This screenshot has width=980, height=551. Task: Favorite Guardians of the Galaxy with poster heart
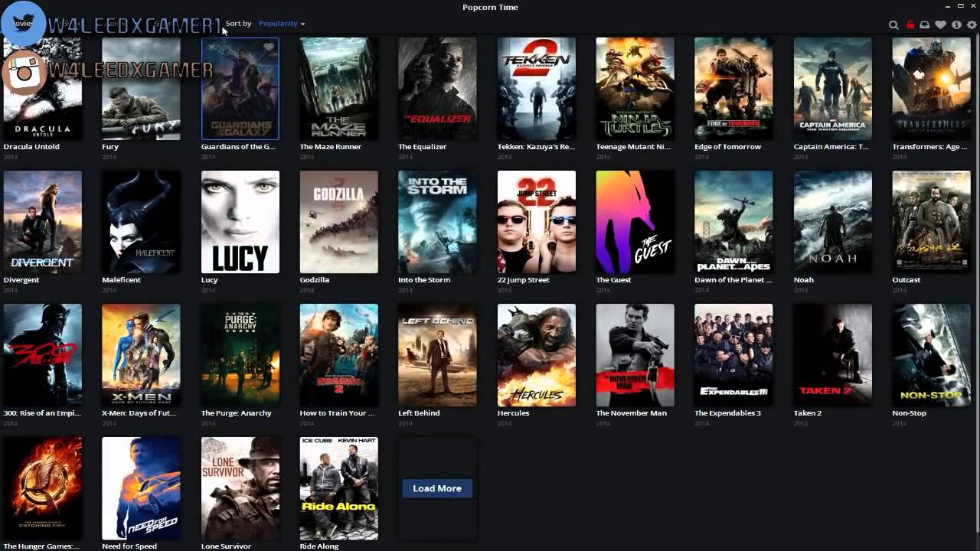point(269,47)
